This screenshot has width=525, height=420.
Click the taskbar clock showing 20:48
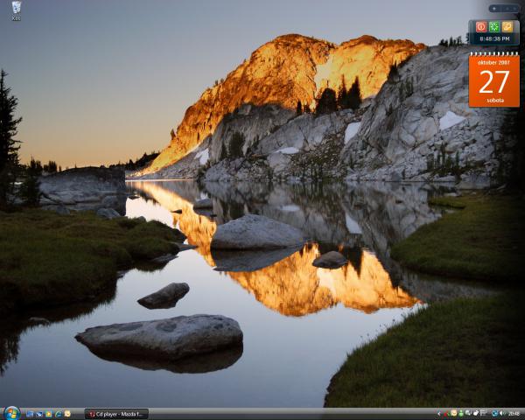click(x=514, y=413)
